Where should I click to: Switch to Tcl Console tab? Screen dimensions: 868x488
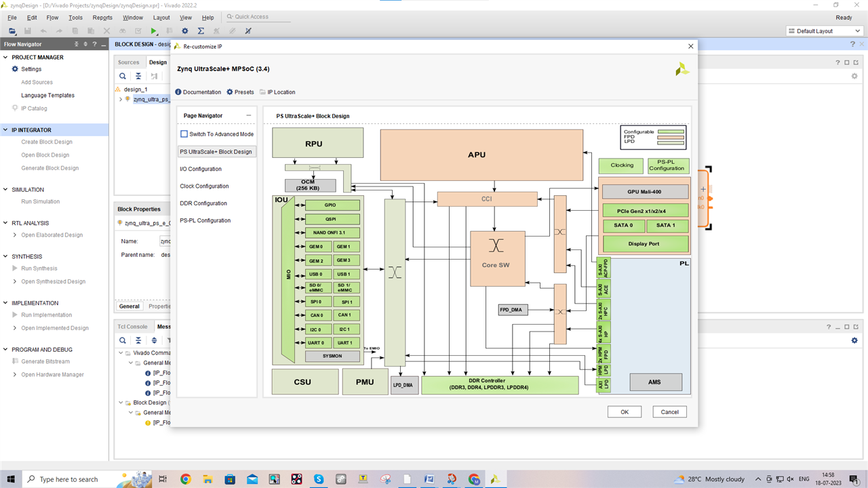[132, 327]
